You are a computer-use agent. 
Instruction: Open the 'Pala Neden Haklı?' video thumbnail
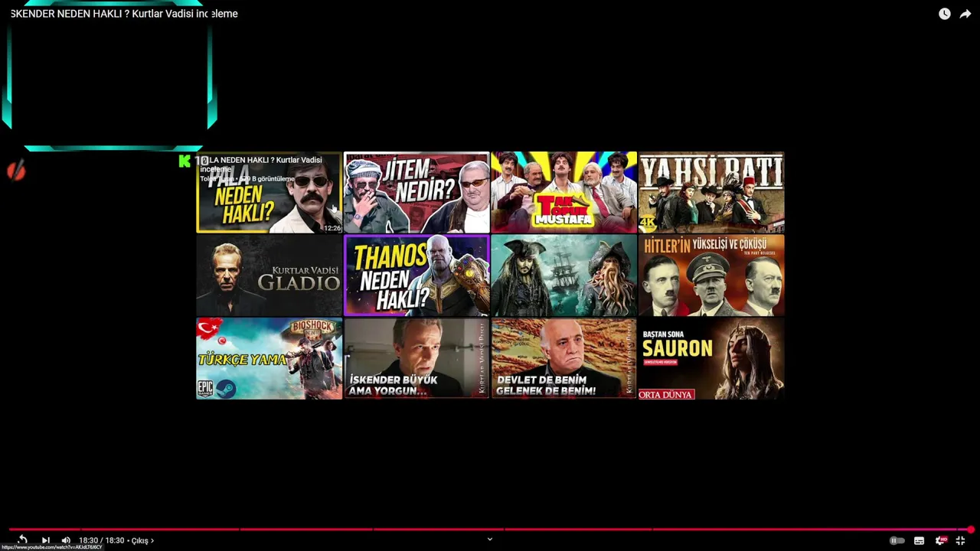269,192
